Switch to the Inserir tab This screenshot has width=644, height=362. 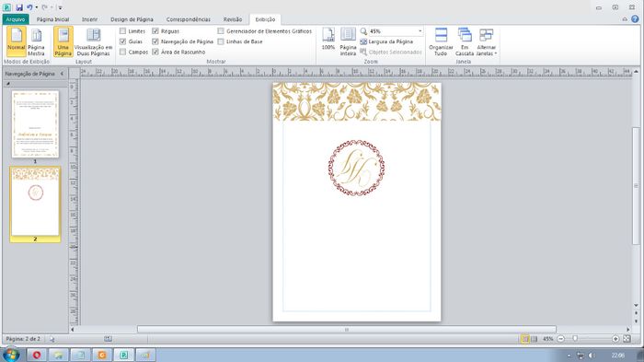click(89, 19)
